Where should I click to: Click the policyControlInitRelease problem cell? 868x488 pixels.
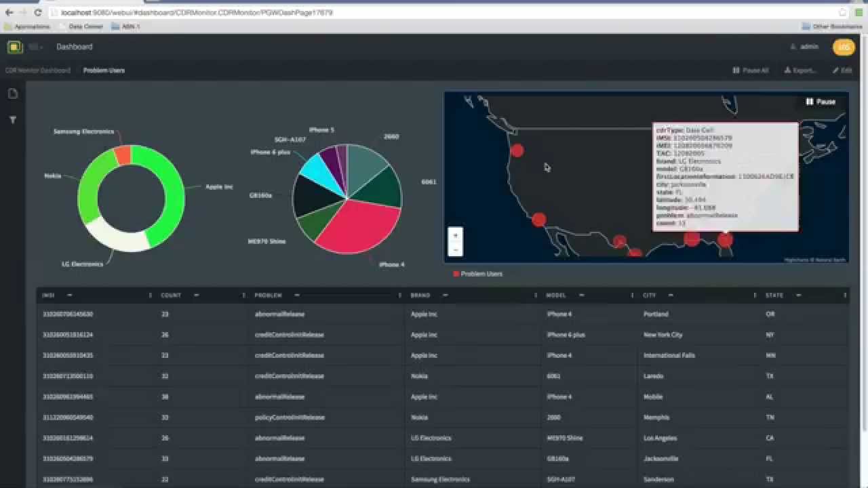pyautogui.click(x=290, y=418)
